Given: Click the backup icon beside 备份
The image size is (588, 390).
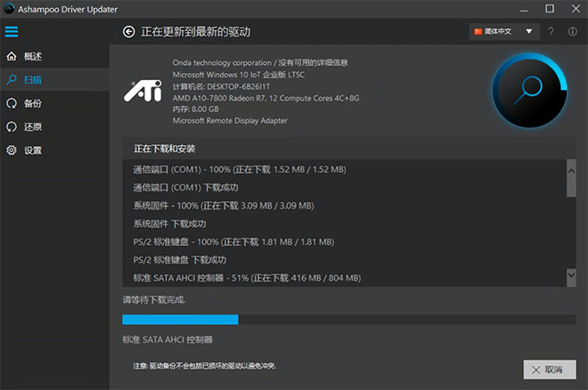Looking at the screenshot, I should [12, 103].
